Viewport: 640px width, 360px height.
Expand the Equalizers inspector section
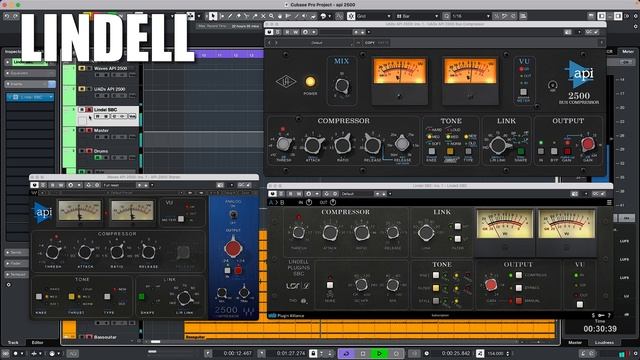(30, 73)
